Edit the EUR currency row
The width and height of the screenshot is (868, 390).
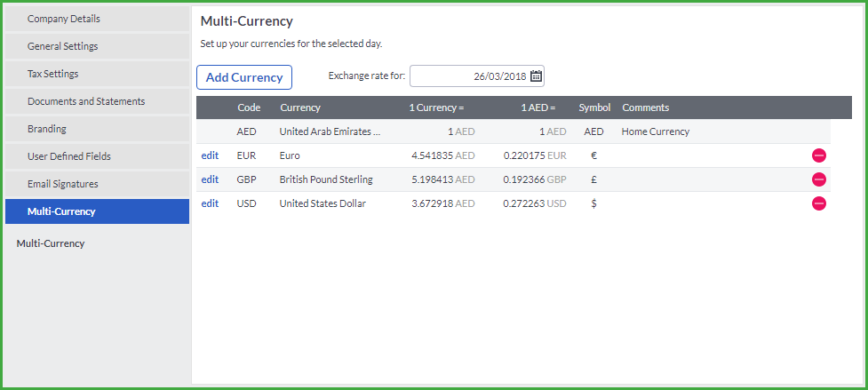210,156
